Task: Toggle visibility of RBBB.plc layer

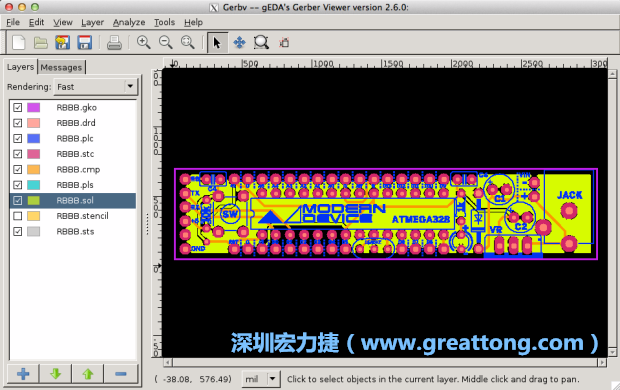Action: pos(17,138)
